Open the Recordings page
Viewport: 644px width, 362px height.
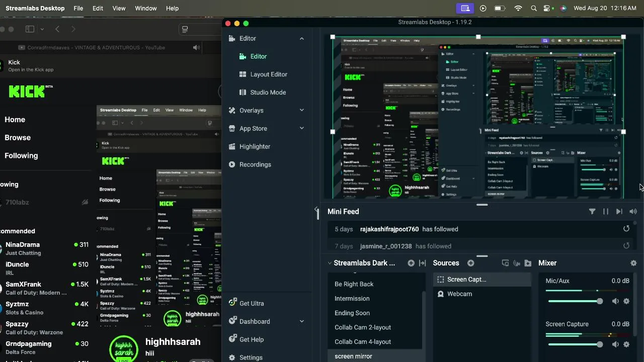tap(255, 164)
